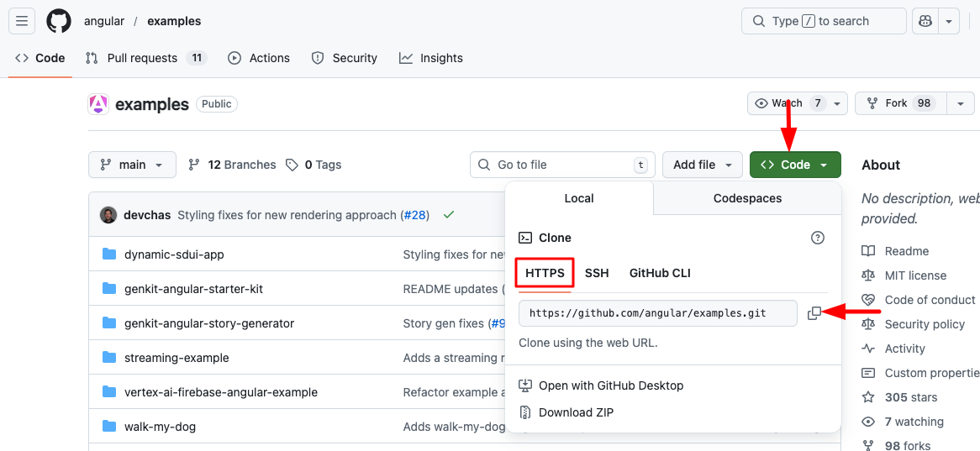Open the dynamic-sdui-app folder
This screenshot has height=451, width=980.
[174, 254]
